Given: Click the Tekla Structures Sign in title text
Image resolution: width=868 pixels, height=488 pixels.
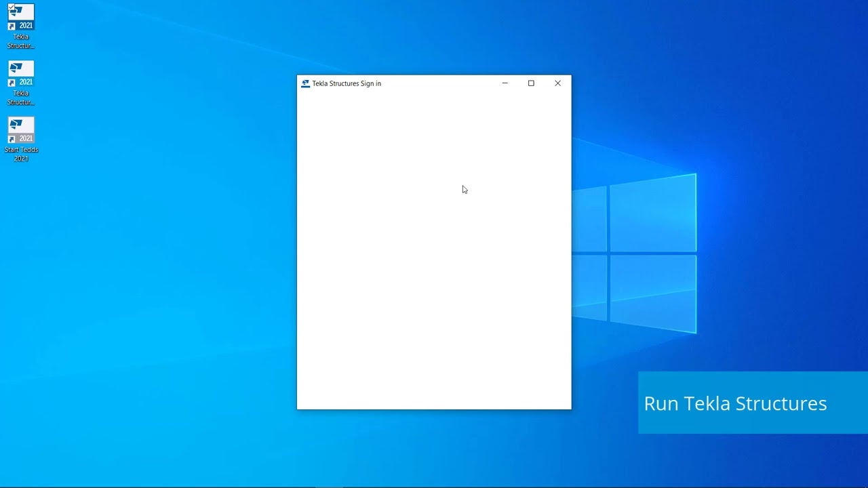Looking at the screenshot, I should (x=347, y=83).
